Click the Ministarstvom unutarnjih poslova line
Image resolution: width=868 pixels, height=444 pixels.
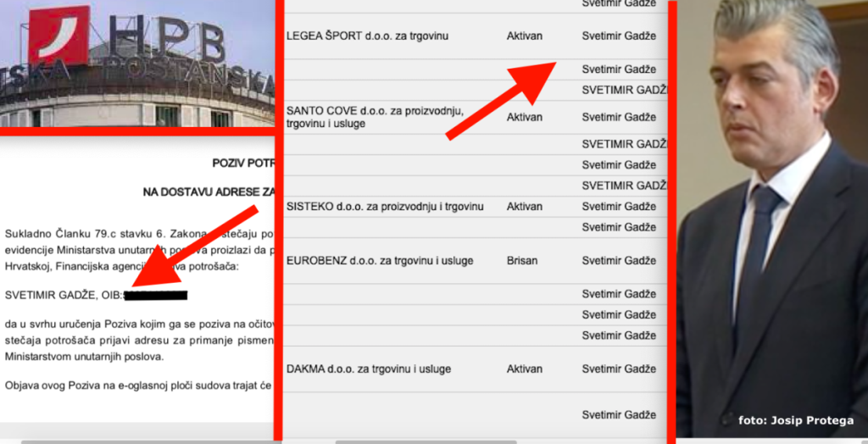pos(84,357)
